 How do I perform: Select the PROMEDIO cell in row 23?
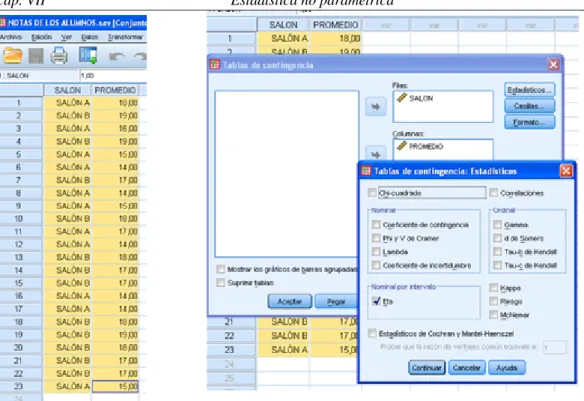coord(115,386)
